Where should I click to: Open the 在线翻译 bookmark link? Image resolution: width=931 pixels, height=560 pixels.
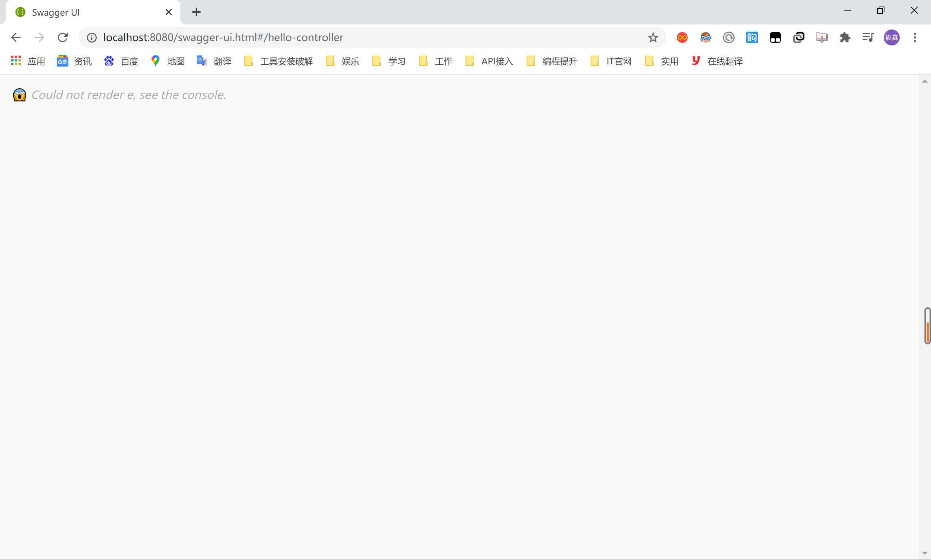[717, 61]
